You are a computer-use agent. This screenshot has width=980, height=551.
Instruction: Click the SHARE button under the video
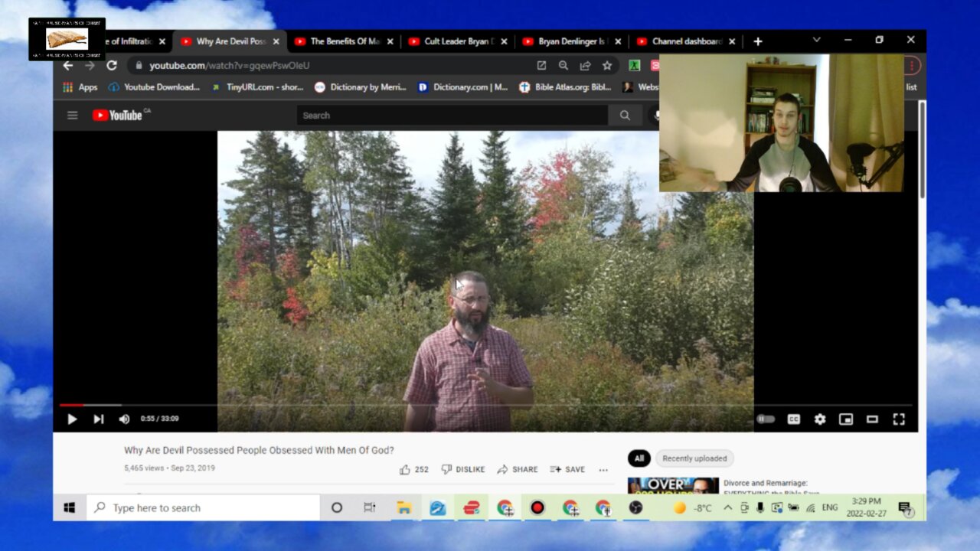(517, 469)
